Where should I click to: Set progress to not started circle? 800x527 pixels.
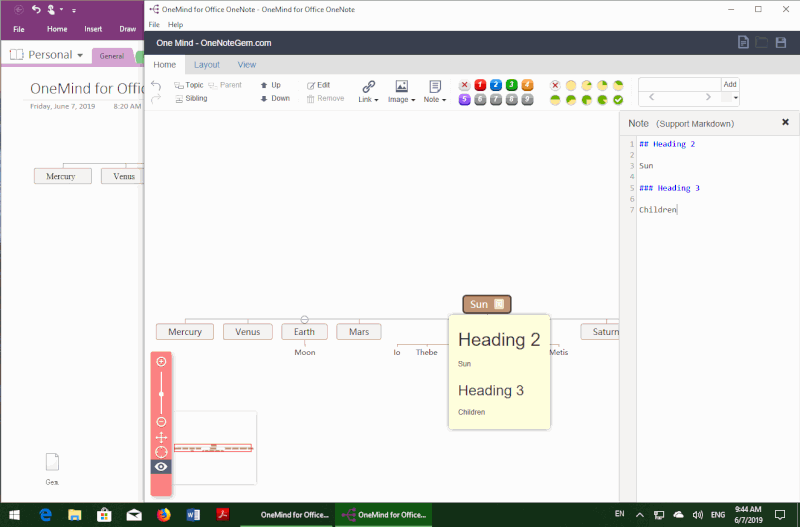click(571, 85)
